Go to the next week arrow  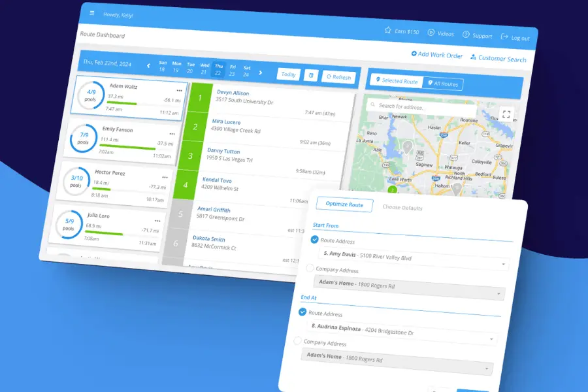260,73
